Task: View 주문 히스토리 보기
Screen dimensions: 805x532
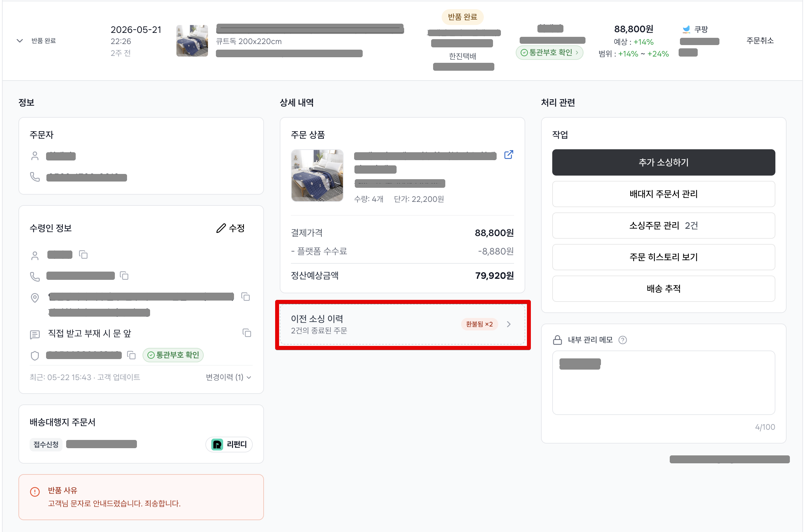Action: point(663,257)
